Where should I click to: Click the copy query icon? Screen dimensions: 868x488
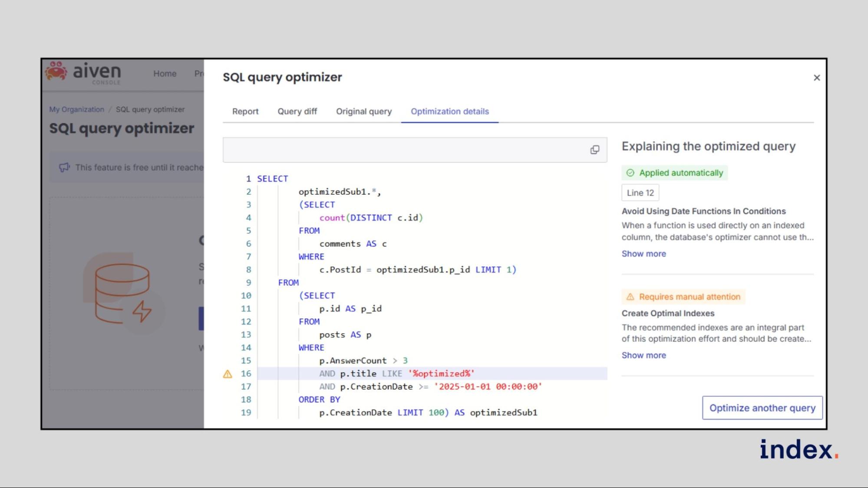[594, 150]
